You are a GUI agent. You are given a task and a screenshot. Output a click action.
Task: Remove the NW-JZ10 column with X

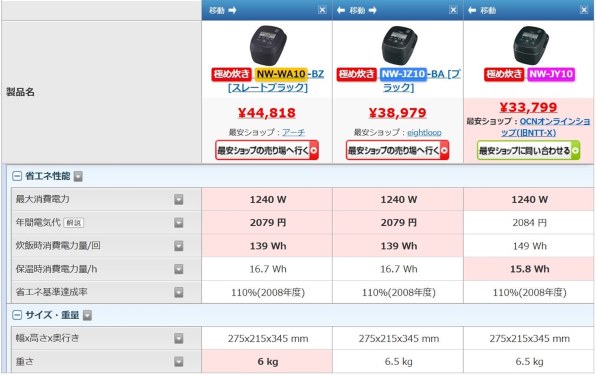click(453, 10)
